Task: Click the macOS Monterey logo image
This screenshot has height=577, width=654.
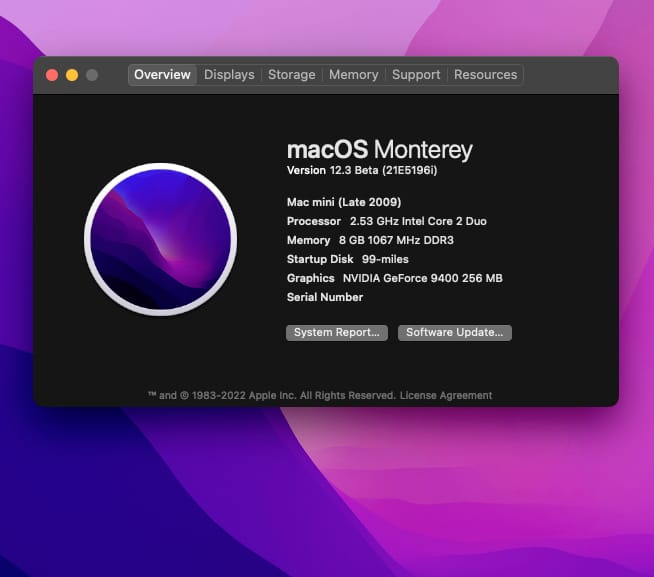Action: (161, 239)
